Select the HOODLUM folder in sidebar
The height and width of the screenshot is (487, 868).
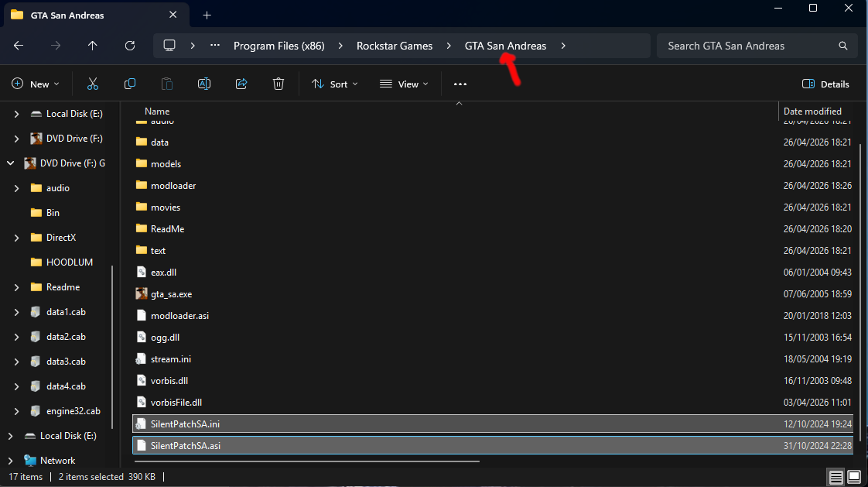[x=69, y=262]
